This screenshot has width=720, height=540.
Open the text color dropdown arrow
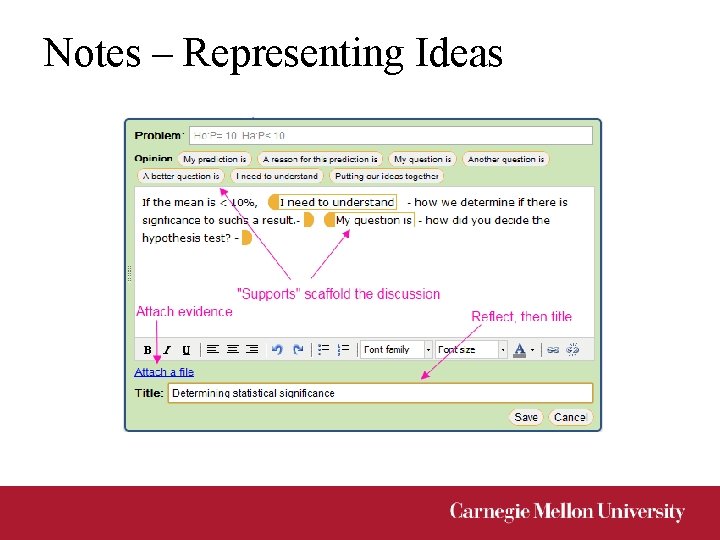533,350
